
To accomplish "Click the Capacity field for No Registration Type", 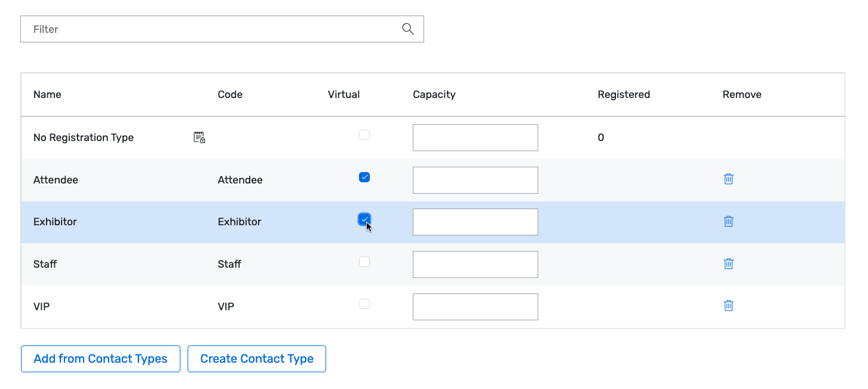I will click(x=476, y=137).
